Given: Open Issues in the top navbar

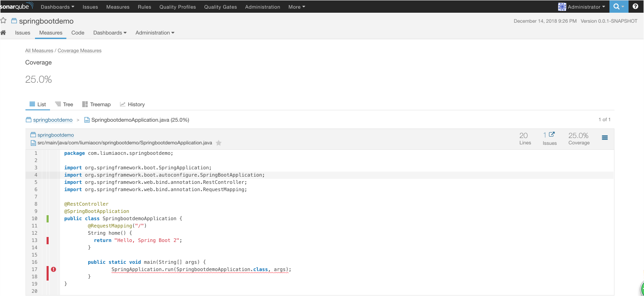Looking at the screenshot, I should pyautogui.click(x=90, y=7).
